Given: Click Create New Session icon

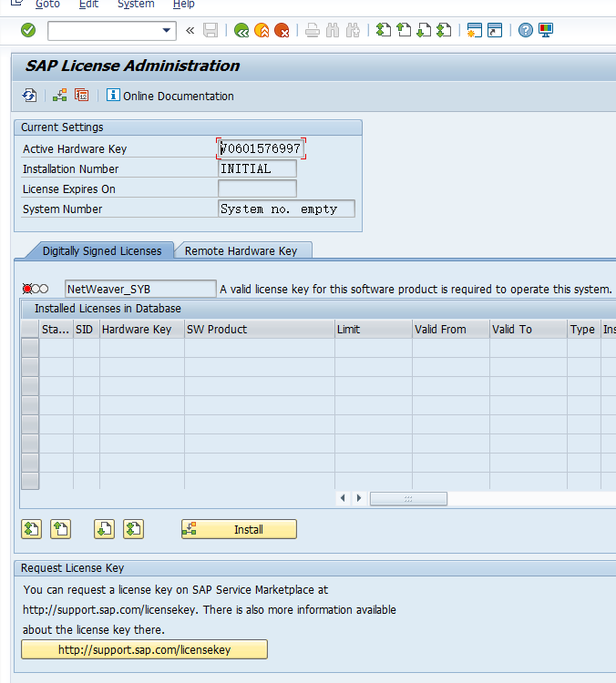Looking at the screenshot, I should [475, 30].
